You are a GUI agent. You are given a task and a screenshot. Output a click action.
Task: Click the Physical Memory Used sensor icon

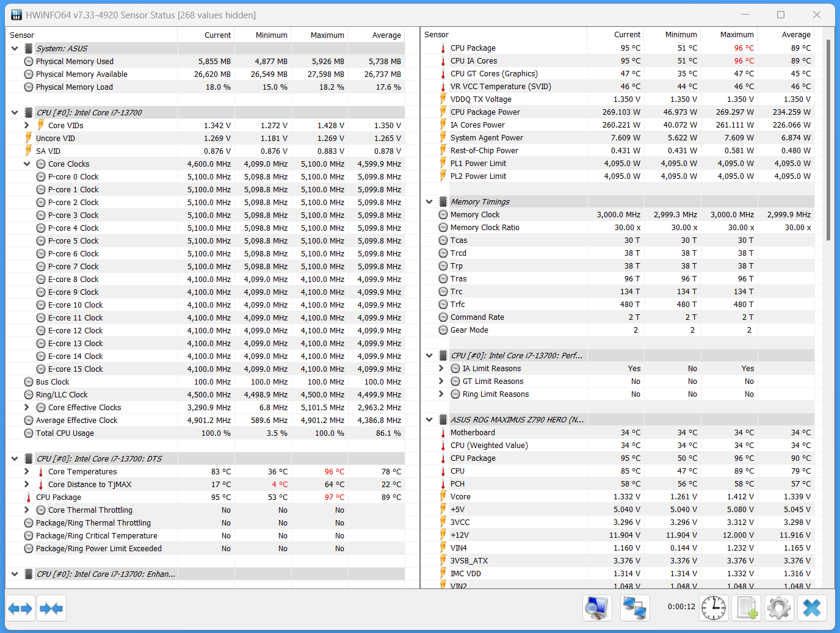(x=29, y=62)
